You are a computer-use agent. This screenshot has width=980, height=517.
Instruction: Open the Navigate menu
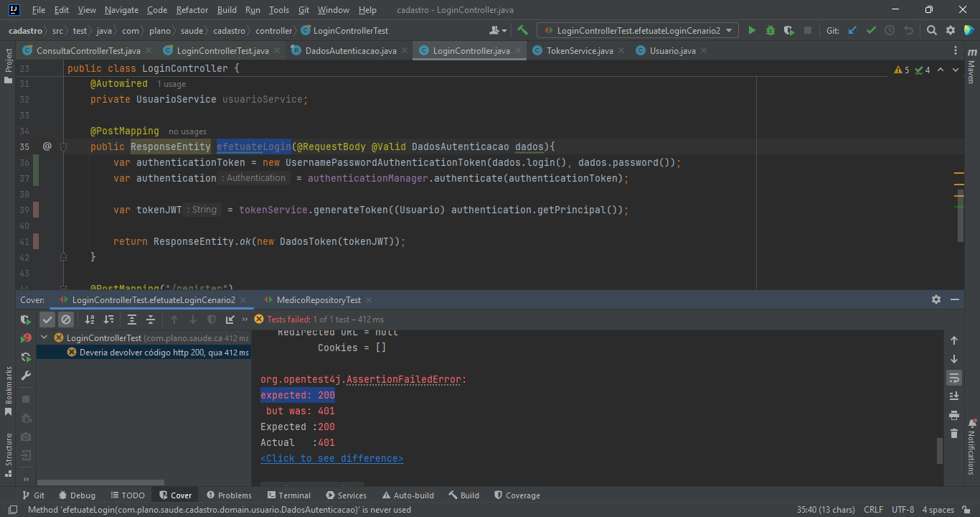point(121,10)
